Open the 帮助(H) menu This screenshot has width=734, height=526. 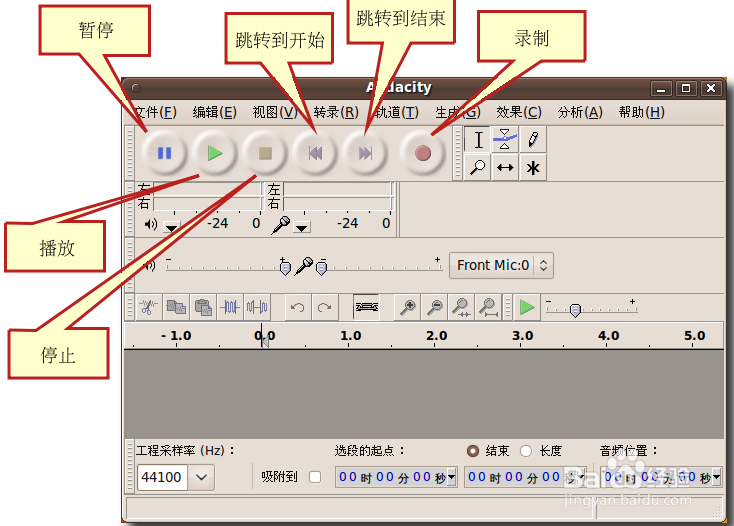641,112
